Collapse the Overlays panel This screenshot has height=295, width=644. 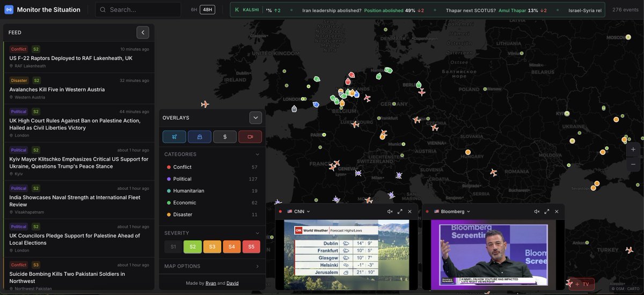coord(255,117)
